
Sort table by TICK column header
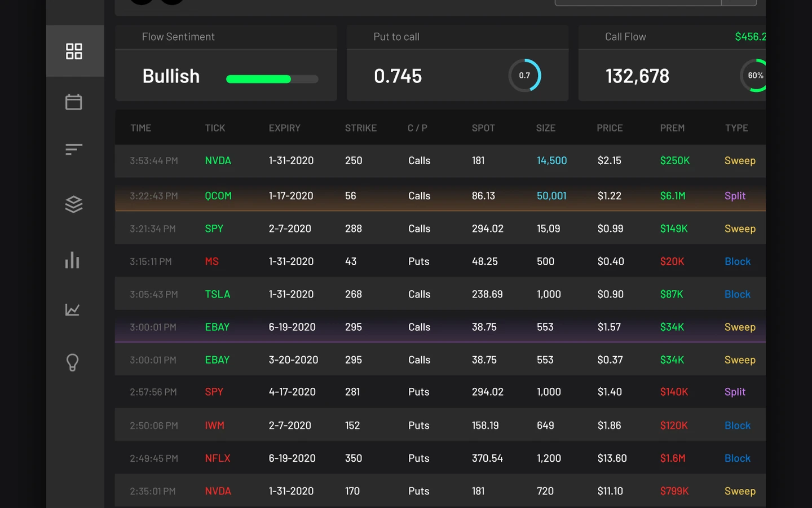pyautogui.click(x=215, y=128)
